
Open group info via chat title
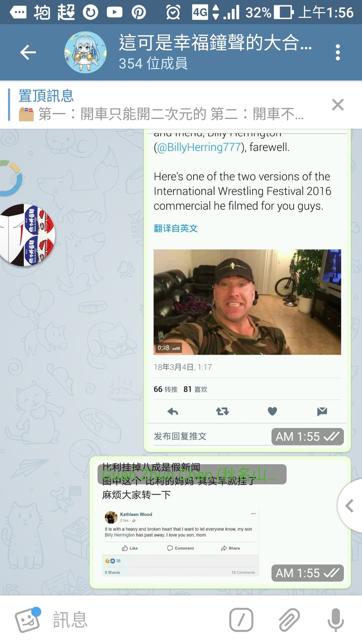(215, 53)
